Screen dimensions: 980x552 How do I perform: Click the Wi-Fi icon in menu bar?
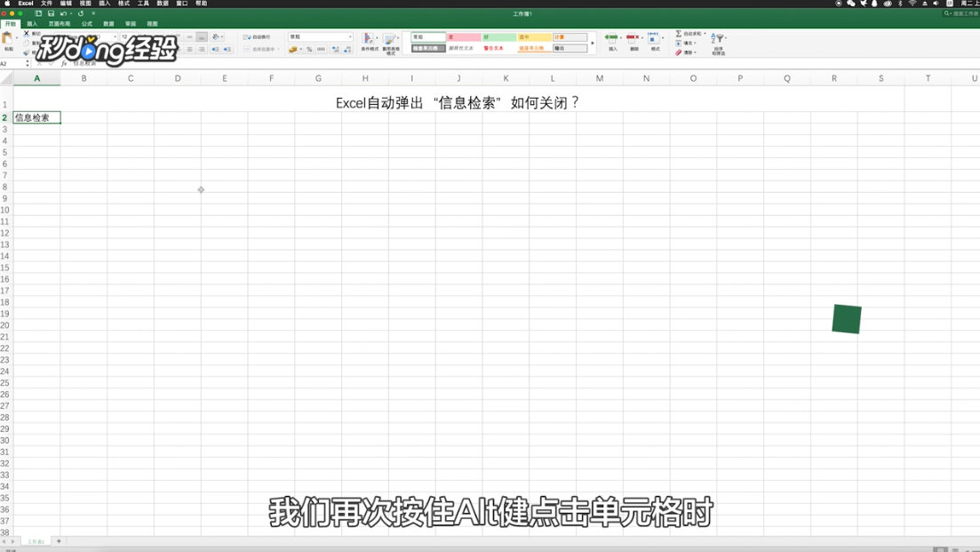[x=912, y=4]
